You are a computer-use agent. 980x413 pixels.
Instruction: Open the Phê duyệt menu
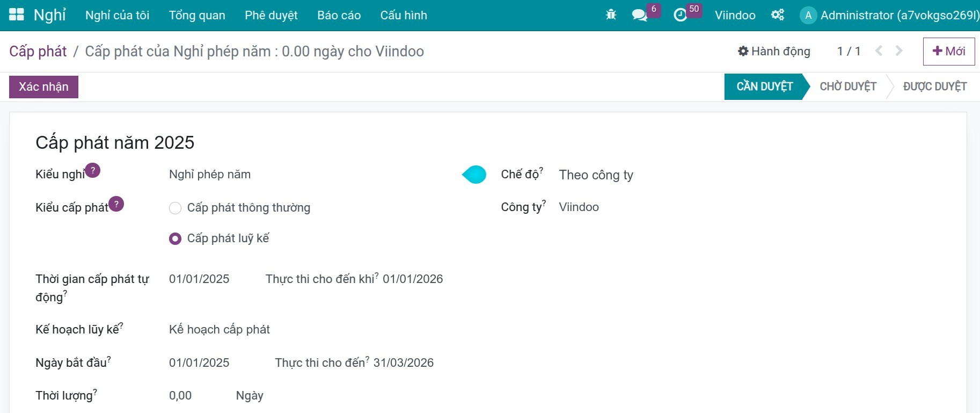(271, 15)
